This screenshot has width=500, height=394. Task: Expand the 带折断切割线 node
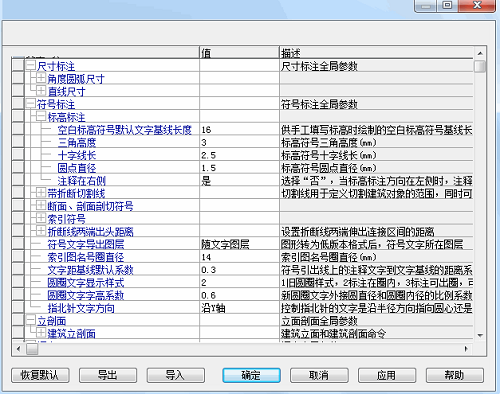coord(41,193)
